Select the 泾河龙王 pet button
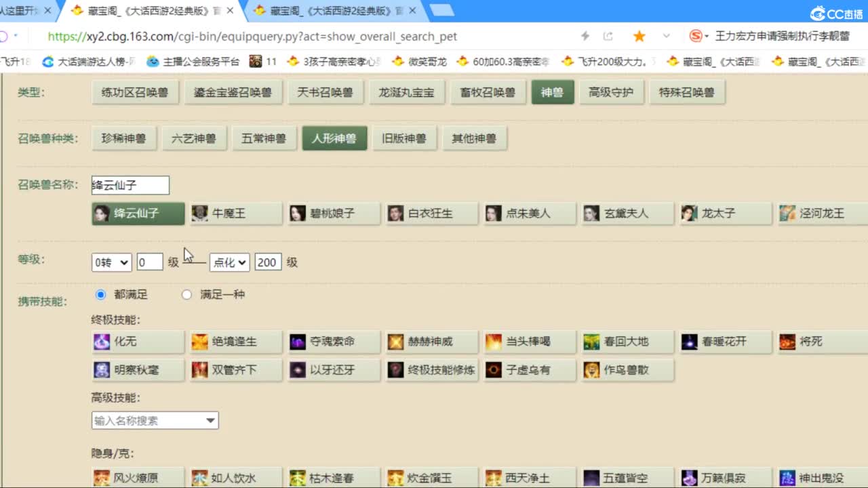The image size is (868, 488). pyautogui.click(x=823, y=213)
